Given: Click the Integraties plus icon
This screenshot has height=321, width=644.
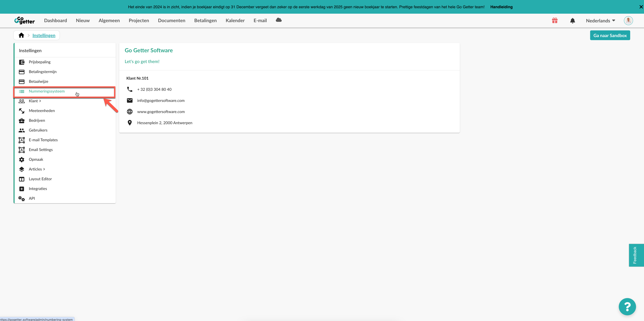Looking at the screenshot, I should [22, 189].
